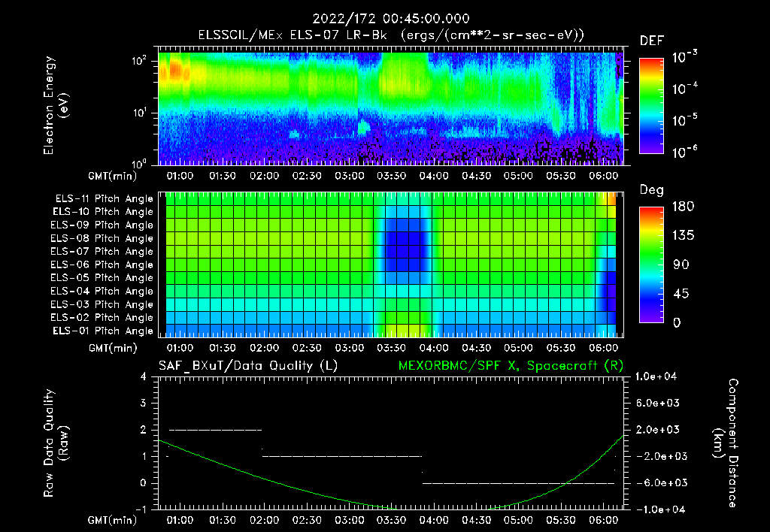
Task: Click the 10^2 energy axis tick
Action: 139,61
